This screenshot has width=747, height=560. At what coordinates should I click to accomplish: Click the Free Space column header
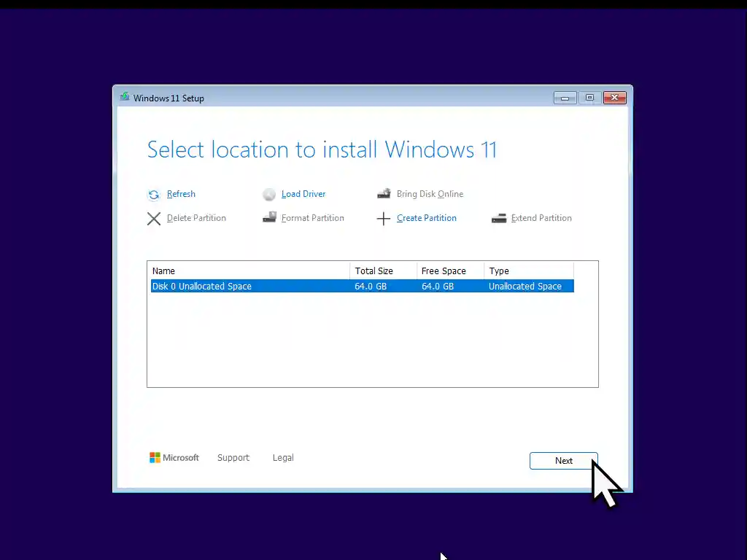pos(449,271)
